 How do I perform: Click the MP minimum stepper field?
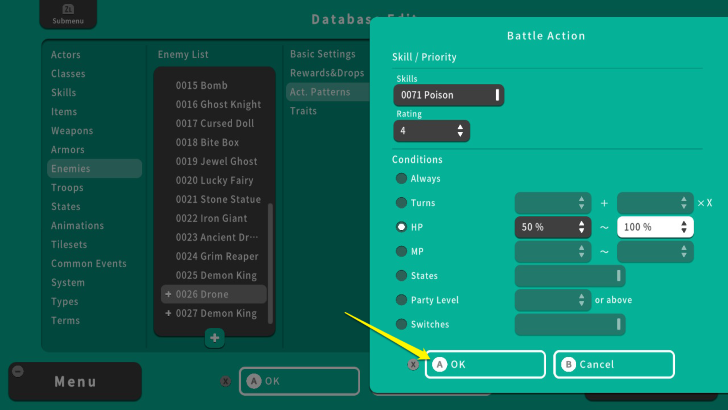pyautogui.click(x=552, y=251)
